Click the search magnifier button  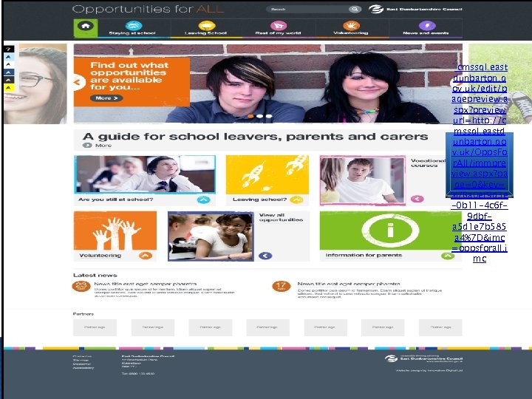[x=355, y=9]
